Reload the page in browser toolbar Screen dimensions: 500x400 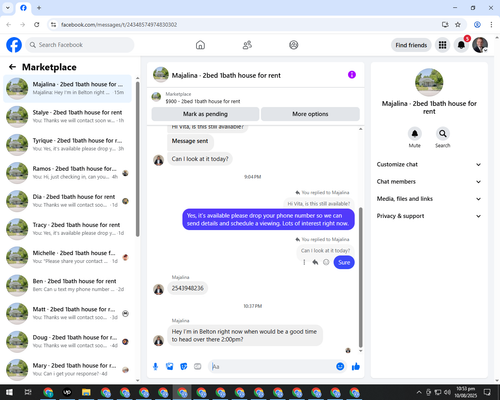pos(37,25)
